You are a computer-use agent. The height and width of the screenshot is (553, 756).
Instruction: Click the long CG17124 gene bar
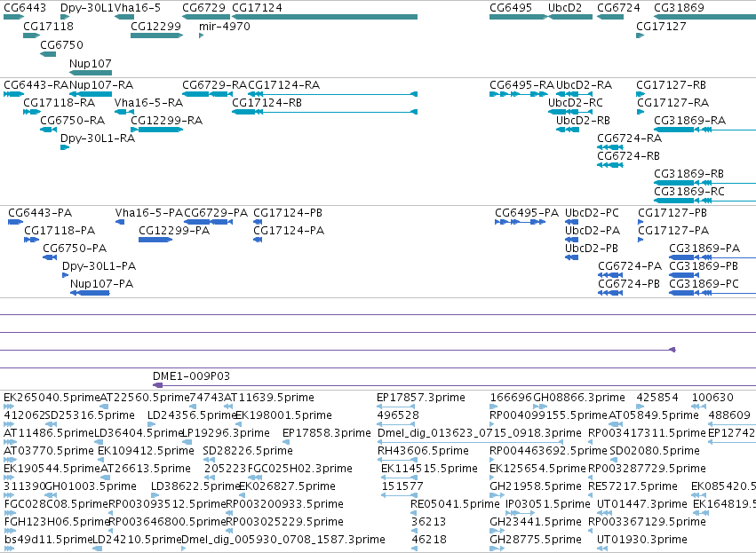click(x=324, y=17)
